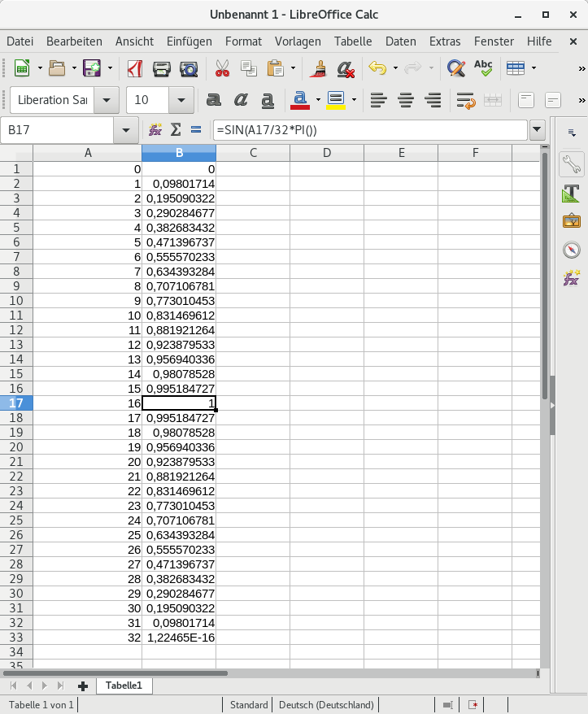
Task: Open the Bearbeiten menu
Action: [x=74, y=41]
